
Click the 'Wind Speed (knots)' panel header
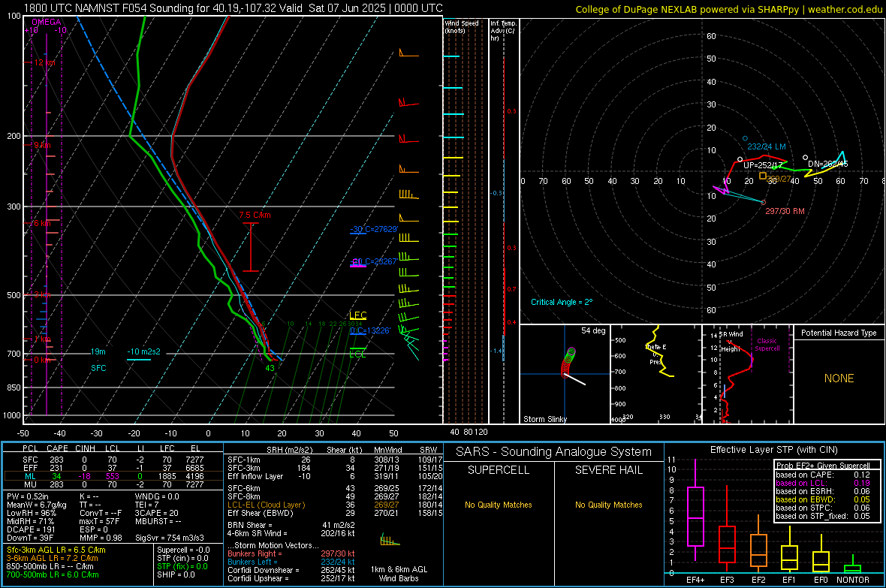point(462,26)
